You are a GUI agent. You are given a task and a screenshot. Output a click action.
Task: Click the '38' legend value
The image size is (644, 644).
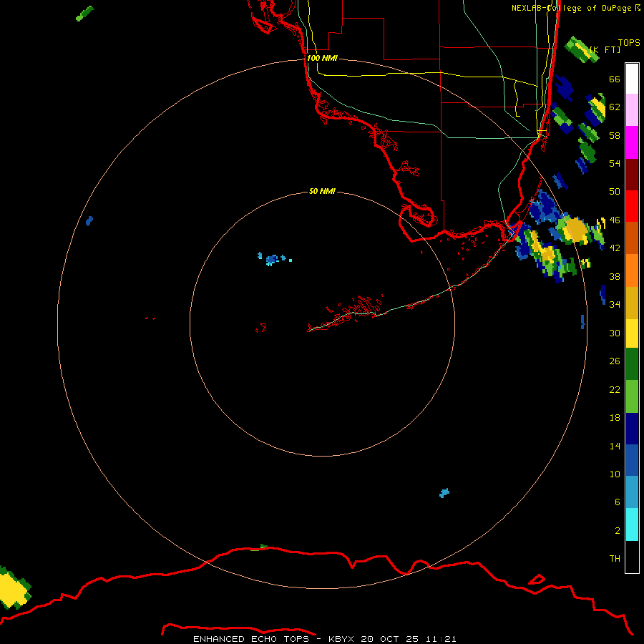tap(615, 277)
